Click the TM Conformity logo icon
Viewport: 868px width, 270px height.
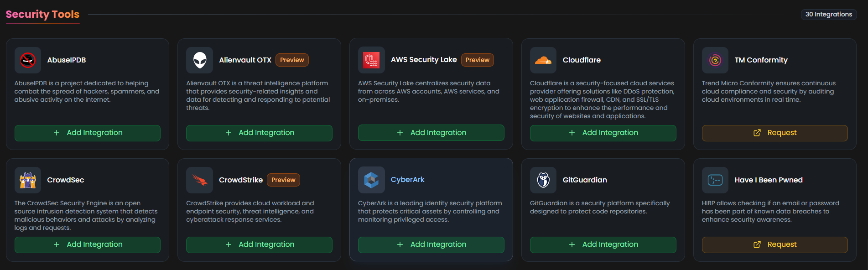tap(715, 60)
